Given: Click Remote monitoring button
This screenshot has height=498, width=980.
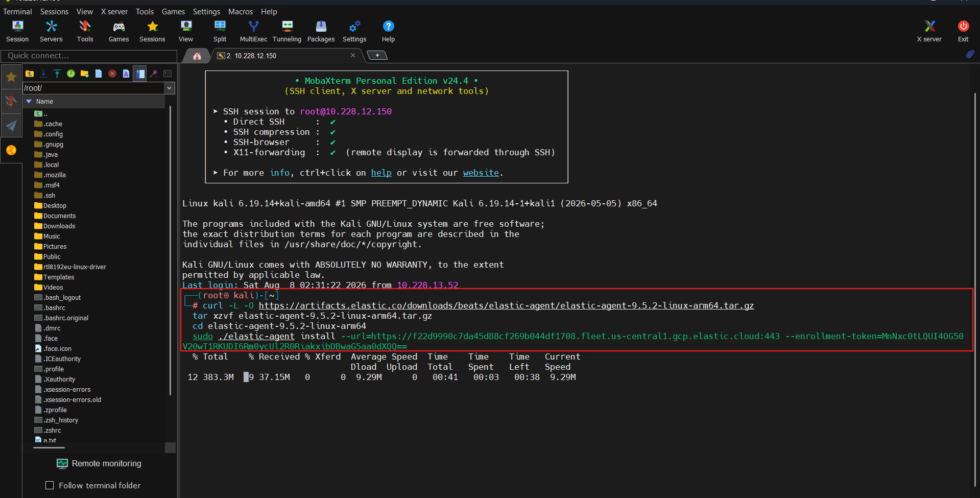Looking at the screenshot, I should (100, 463).
